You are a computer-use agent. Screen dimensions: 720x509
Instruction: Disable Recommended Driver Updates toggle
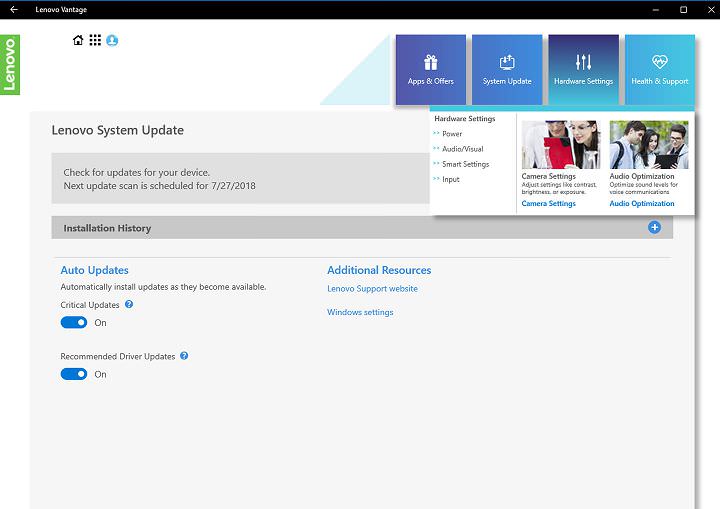(x=74, y=374)
